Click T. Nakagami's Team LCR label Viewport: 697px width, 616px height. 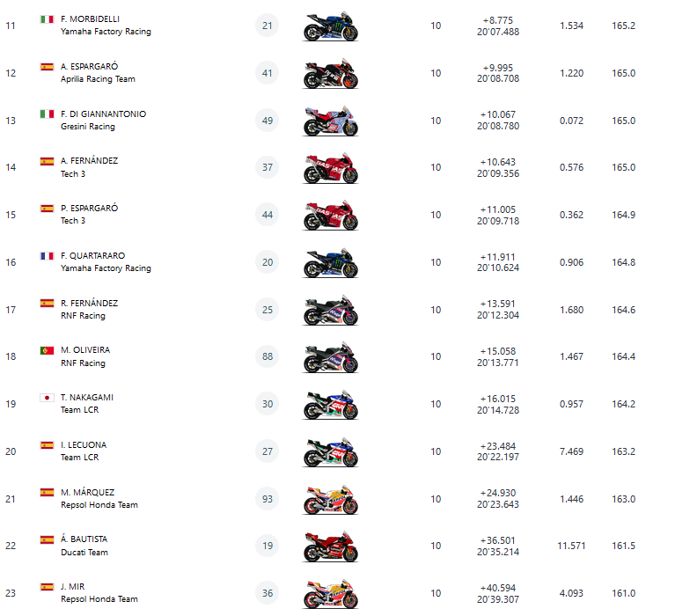pos(79,410)
